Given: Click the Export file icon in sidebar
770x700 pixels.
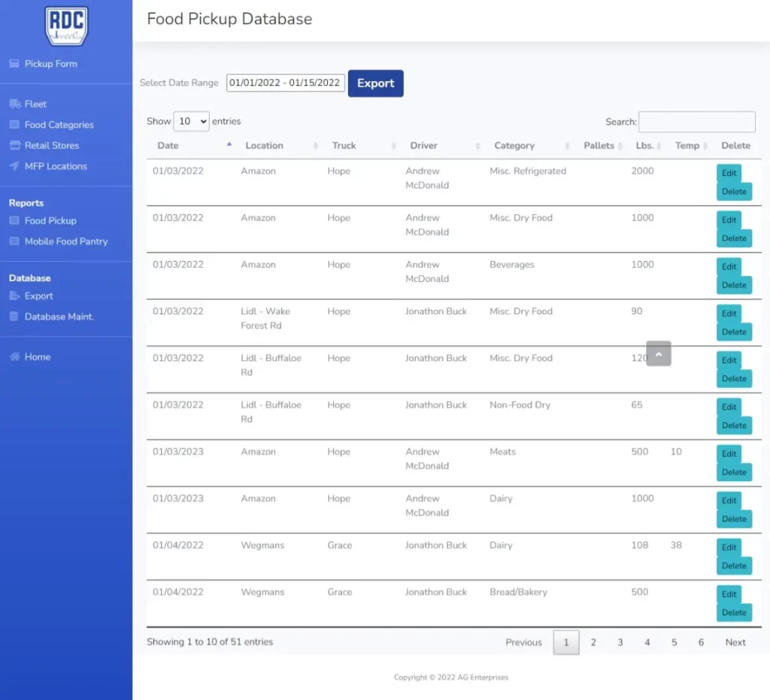Looking at the screenshot, I should pyautogui.click(x=15, y=295).
